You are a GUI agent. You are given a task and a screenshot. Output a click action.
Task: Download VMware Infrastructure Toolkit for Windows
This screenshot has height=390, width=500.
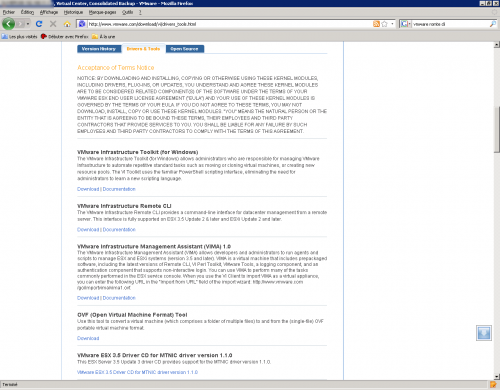(x=88, y=189)
